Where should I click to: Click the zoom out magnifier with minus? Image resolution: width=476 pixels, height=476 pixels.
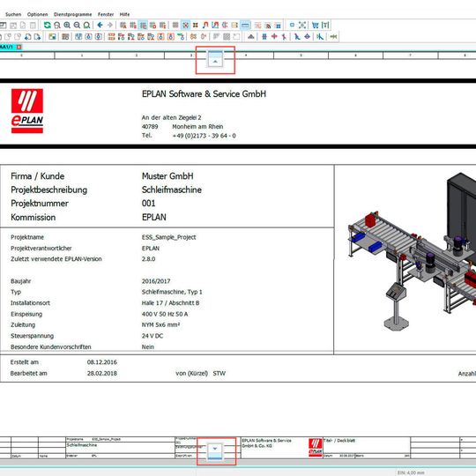point(77,26)
